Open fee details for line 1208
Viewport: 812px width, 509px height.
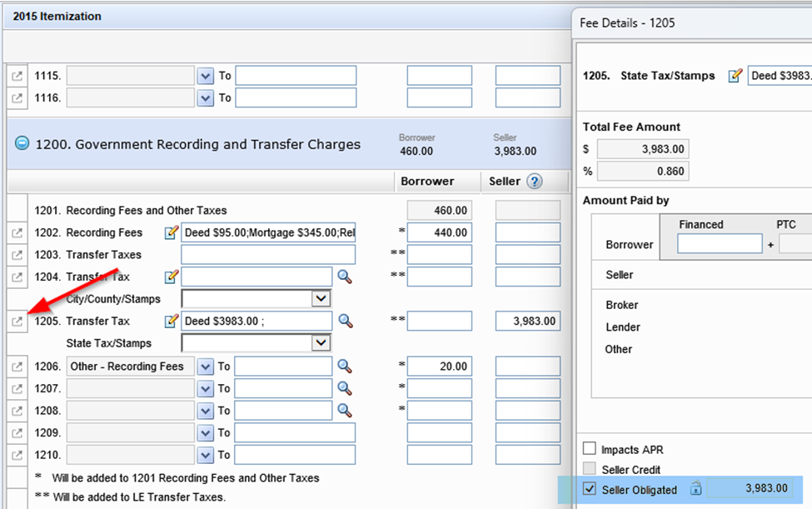click(17, 411)
